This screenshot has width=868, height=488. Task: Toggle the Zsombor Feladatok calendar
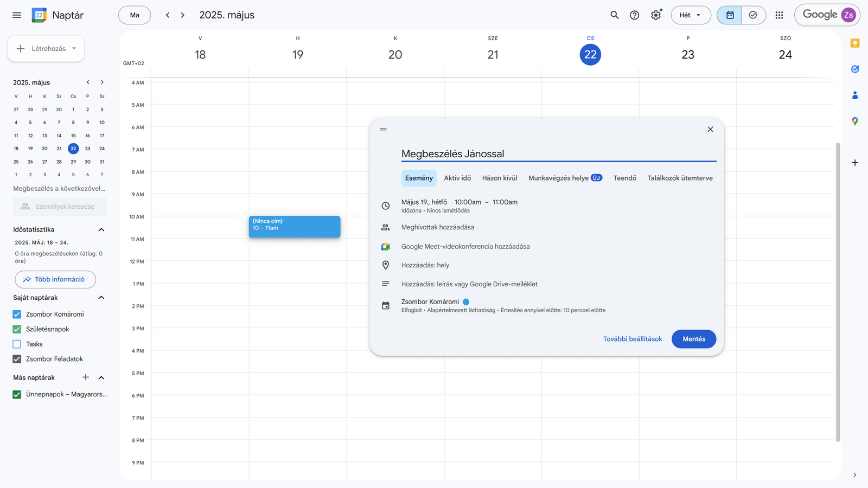tap(17, 359)
